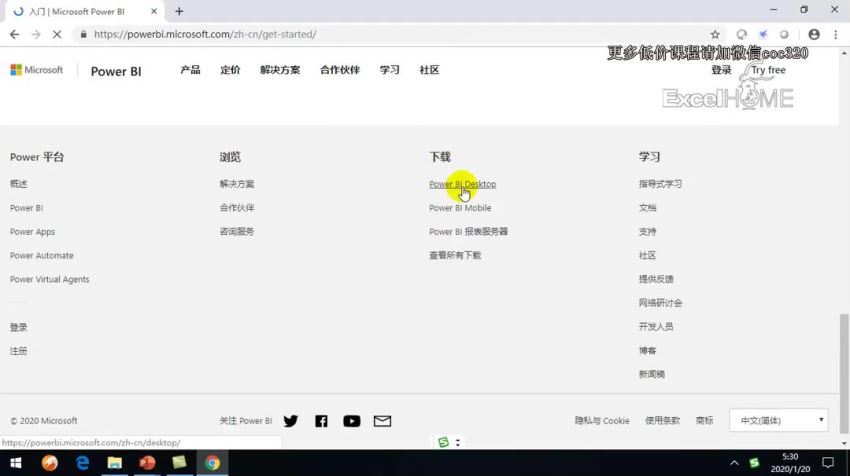Image resolution: width=850 pixels, height=476 pixels.
Task: Click 指导式学习 footer link
Action: [660, 184]
